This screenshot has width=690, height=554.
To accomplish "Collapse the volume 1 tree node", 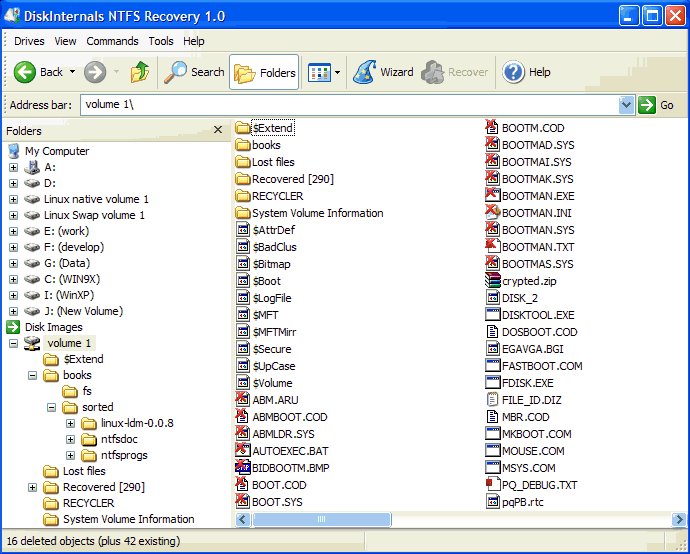I will (14, 343).
